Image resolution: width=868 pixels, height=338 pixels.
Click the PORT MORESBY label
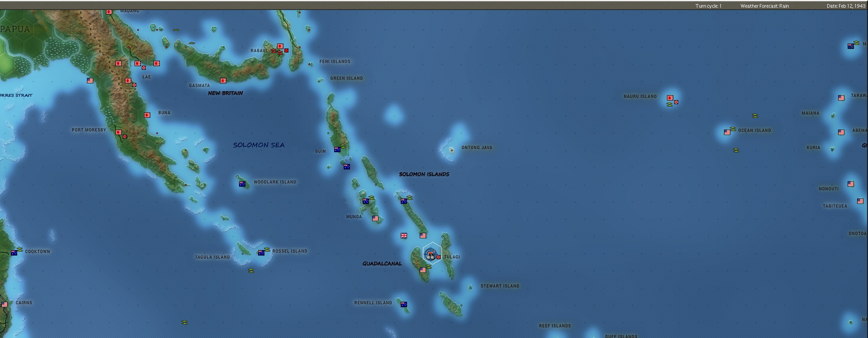[89, 130]
